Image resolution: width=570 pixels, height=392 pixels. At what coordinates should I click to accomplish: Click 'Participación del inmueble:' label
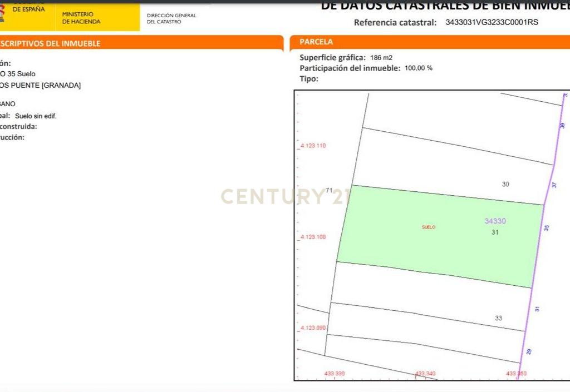[x=350, y=68]
